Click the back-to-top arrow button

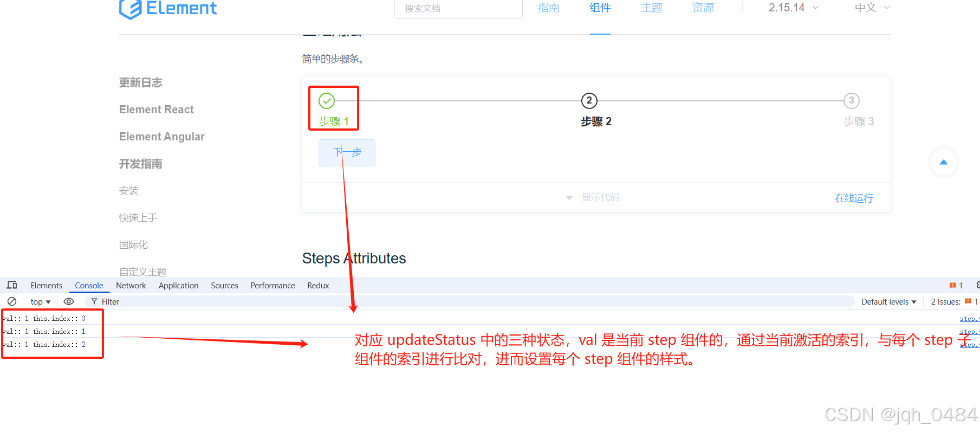point(944,162)
